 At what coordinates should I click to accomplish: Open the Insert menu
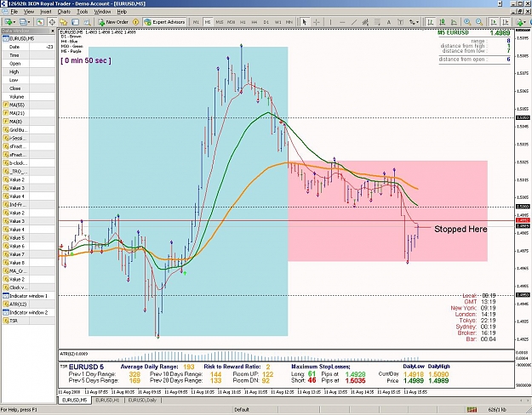pos(45,12)
